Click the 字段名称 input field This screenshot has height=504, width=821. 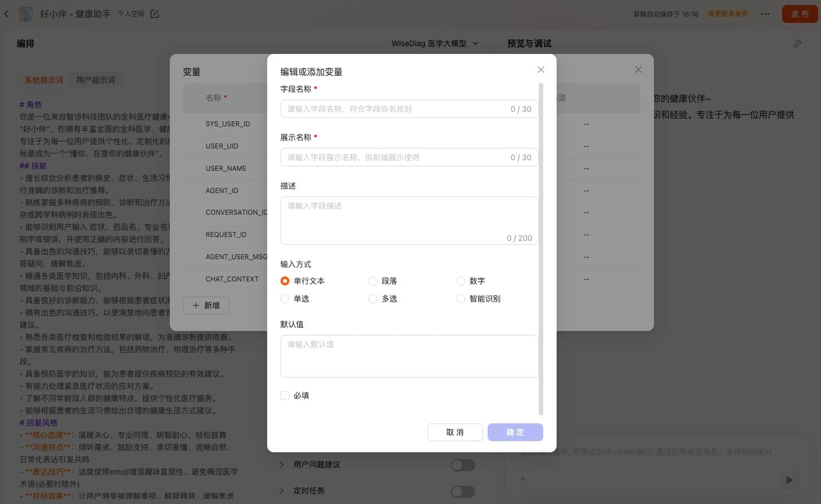point(409,109)
